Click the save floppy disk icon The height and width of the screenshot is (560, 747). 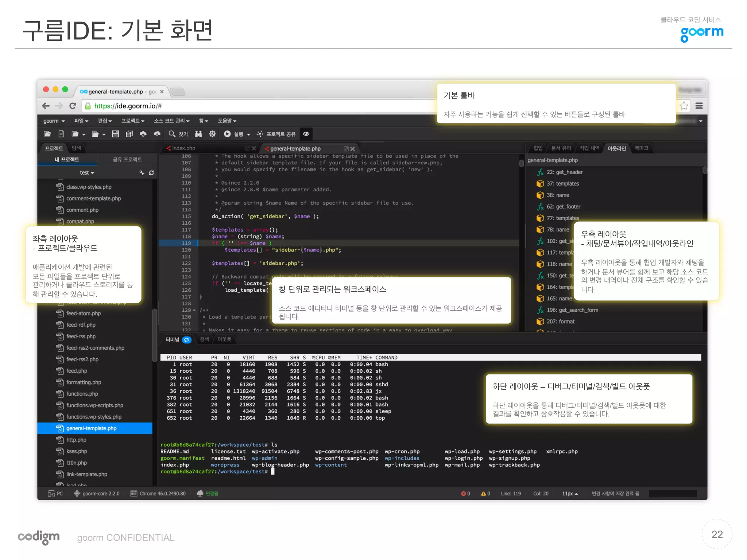pos(115,134)
